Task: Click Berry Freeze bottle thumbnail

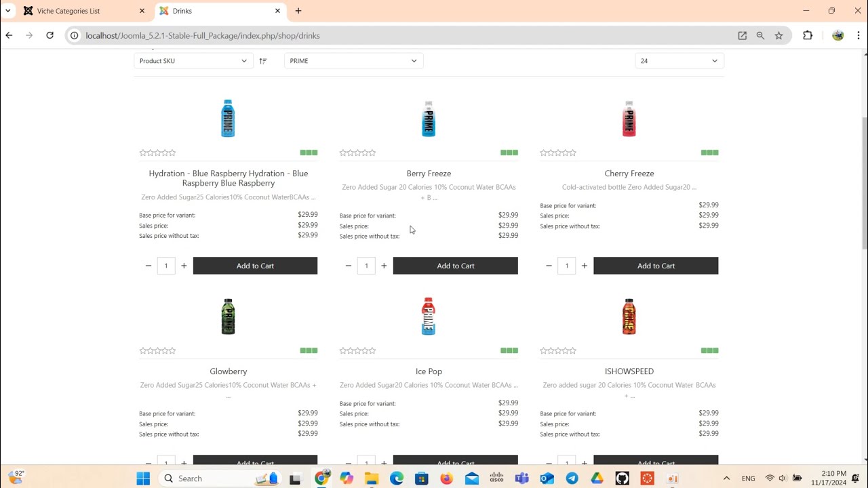Action: click(x=429, y=119)
